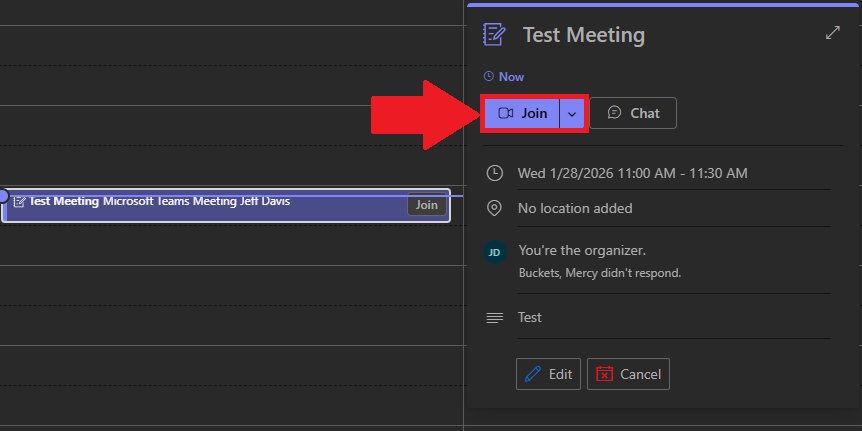
Task: Click the clock icon next to the date
Action: pyautogui.click(x=494, y=173)
